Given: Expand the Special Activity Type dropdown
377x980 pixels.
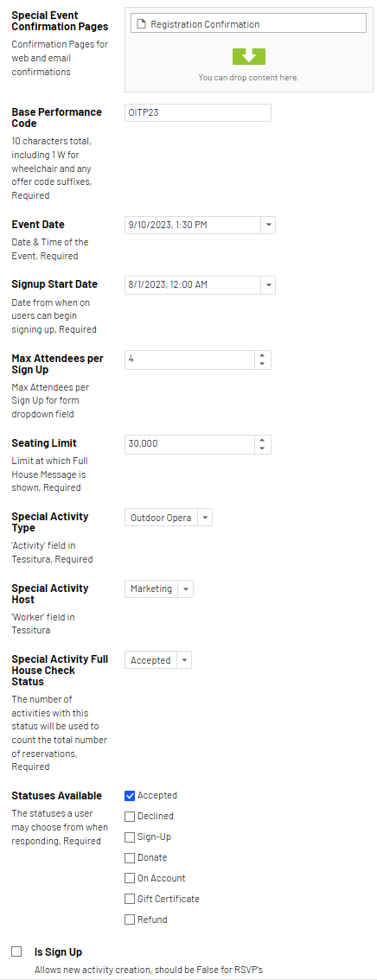Looking at the screenshot, I should (206, 518).
